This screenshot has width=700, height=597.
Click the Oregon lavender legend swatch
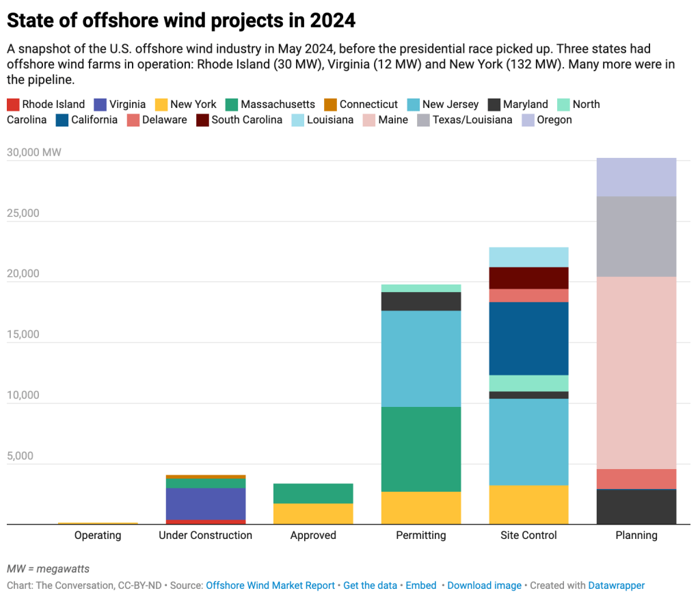(528, 120)
